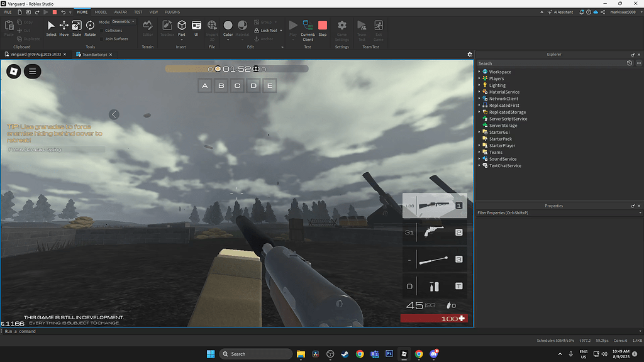
Task: Open Windows Start button
Action: 211,354
